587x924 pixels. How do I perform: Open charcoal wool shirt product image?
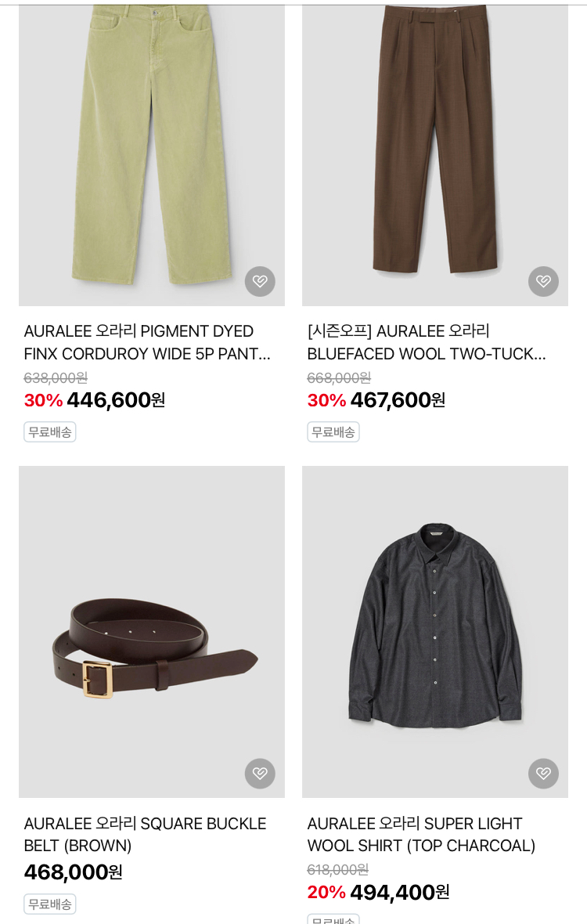(435, 631)
